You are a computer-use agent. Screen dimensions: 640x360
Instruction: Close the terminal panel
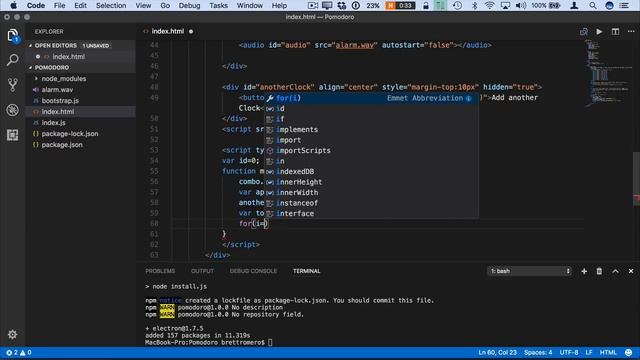[631, 271]
